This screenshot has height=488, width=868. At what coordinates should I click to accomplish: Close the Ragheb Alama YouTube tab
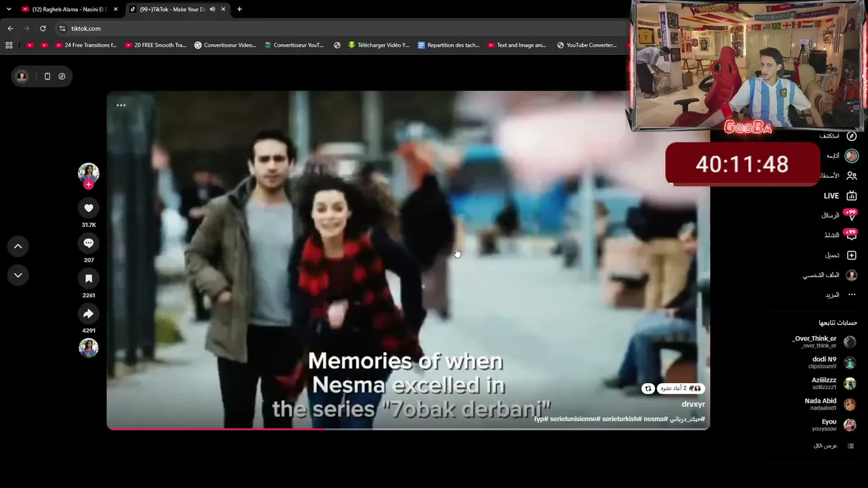click(x=115, y=9)
